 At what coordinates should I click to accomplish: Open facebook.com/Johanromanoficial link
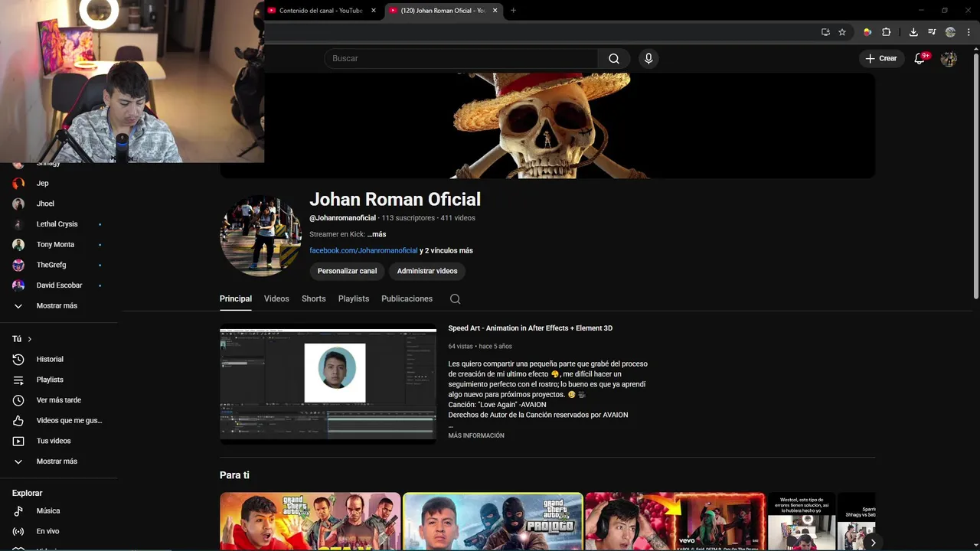[364, 250]
